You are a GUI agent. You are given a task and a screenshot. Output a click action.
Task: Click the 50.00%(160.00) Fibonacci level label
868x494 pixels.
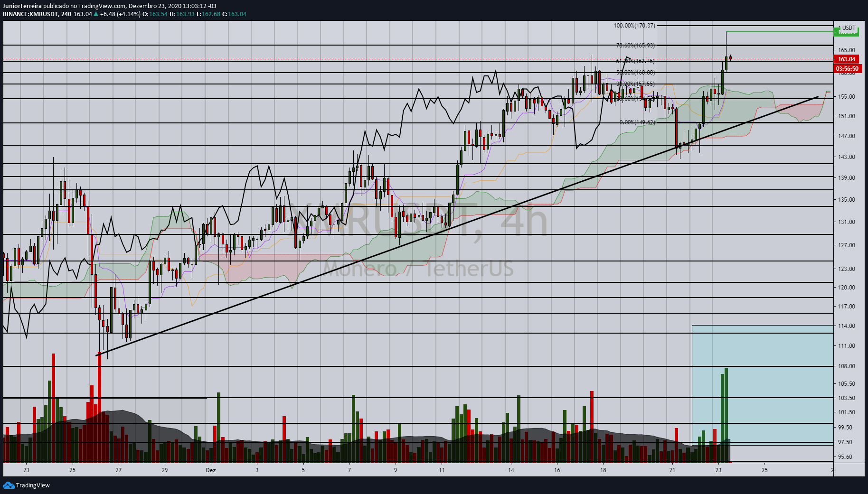[635, 73]
